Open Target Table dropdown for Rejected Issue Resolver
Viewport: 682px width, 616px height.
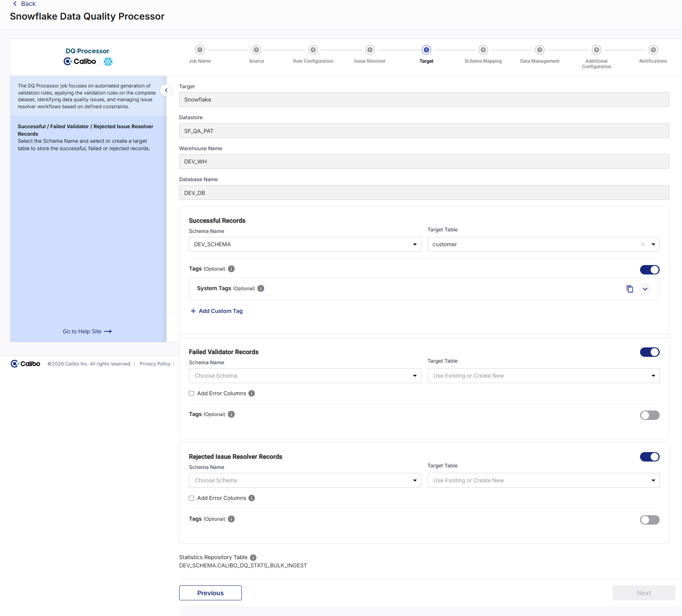click(x=544, y=480)
